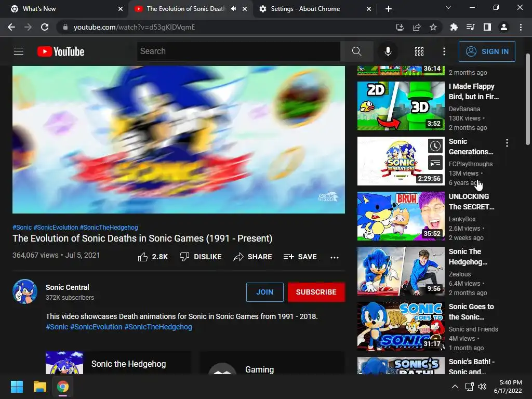Click the video player area
Image resolution: width=532 pixels, height=399 pixels.
pos(179,139)
